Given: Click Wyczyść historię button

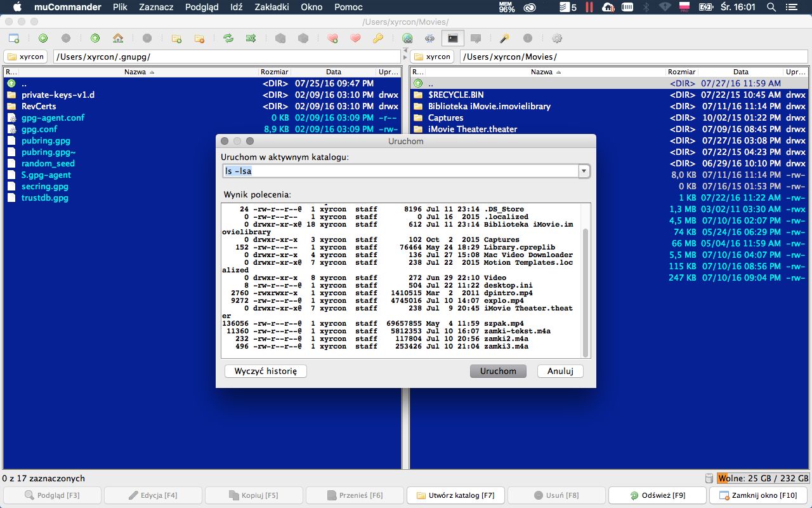Looking at the screenshot, I should (265, 371).
